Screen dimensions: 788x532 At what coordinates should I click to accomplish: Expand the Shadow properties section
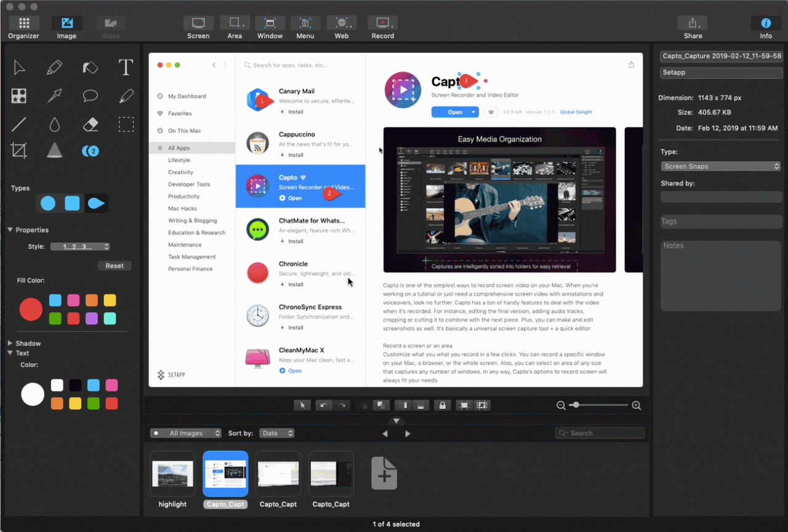coord(26,343)
